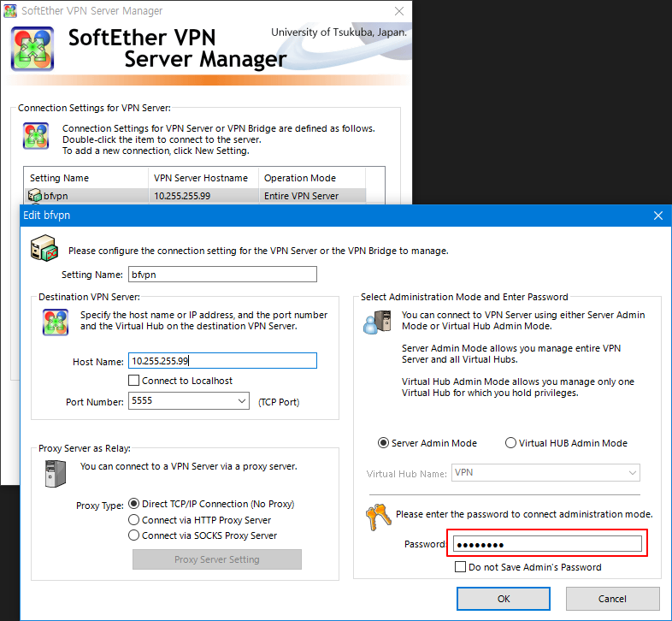Choose Connect via SOCKS Proxy Server
This screenshot has height=621, width=672.
(x=134, y=535)
